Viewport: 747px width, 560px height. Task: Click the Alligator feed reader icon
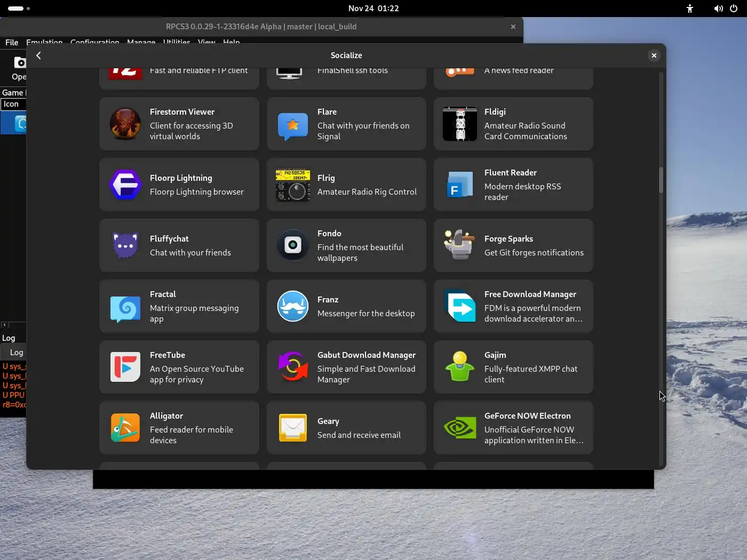click(x=125, y=428)
